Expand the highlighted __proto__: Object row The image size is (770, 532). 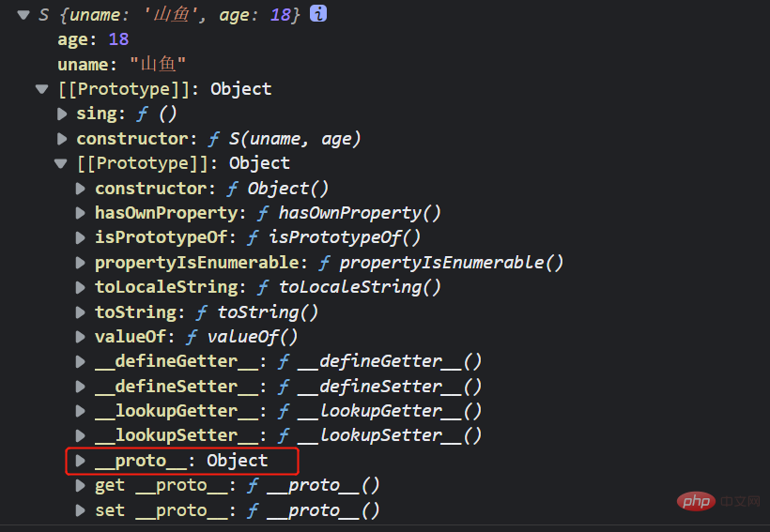coord(81,461)
